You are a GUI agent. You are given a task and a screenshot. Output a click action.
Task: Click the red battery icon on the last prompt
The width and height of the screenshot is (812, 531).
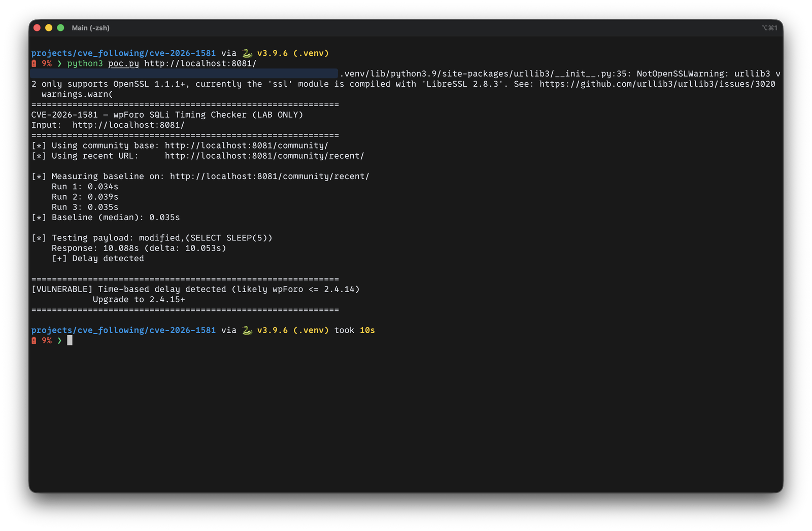pyautogui.click(x=34, y=341)
